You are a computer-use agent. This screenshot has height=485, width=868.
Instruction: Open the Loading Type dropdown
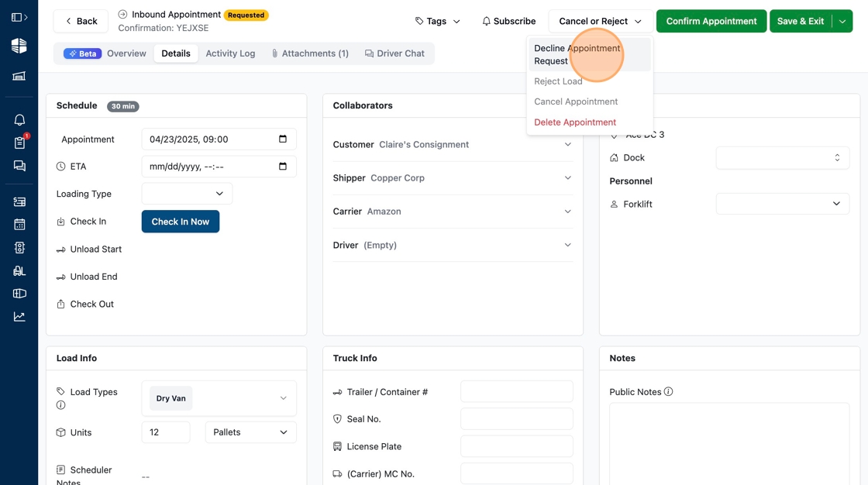click(x=187, y=194)
